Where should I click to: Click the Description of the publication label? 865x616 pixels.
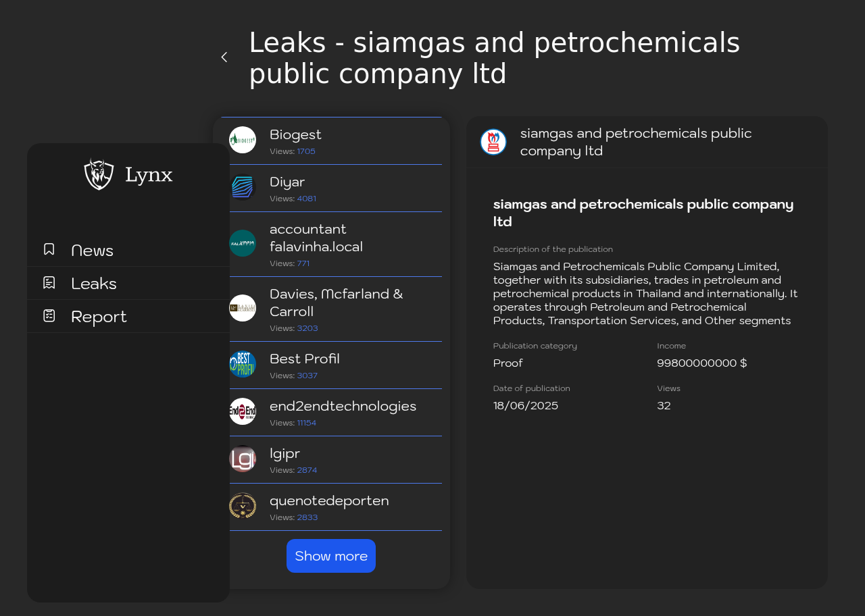pos(553,249)
